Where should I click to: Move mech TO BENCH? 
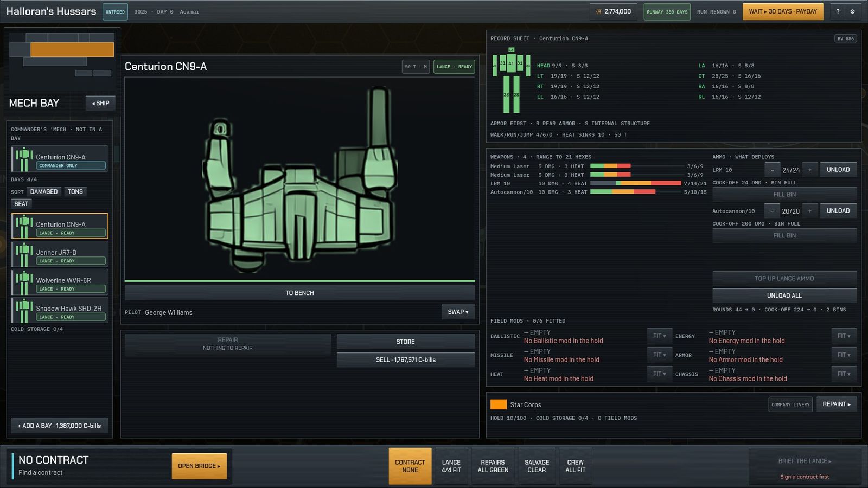tap(300, 293)
